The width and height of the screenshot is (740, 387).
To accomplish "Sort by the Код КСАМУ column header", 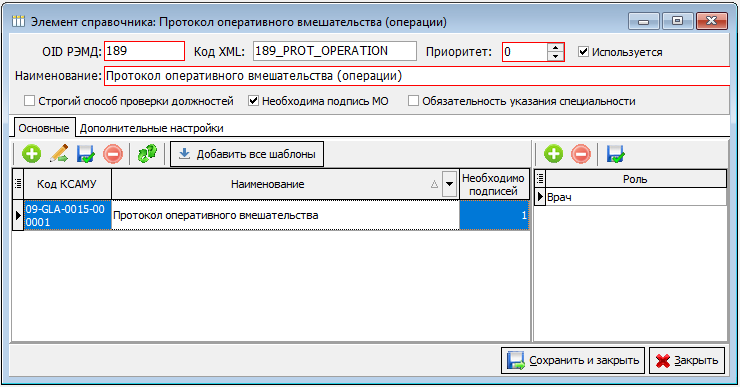I will point(67,184).
